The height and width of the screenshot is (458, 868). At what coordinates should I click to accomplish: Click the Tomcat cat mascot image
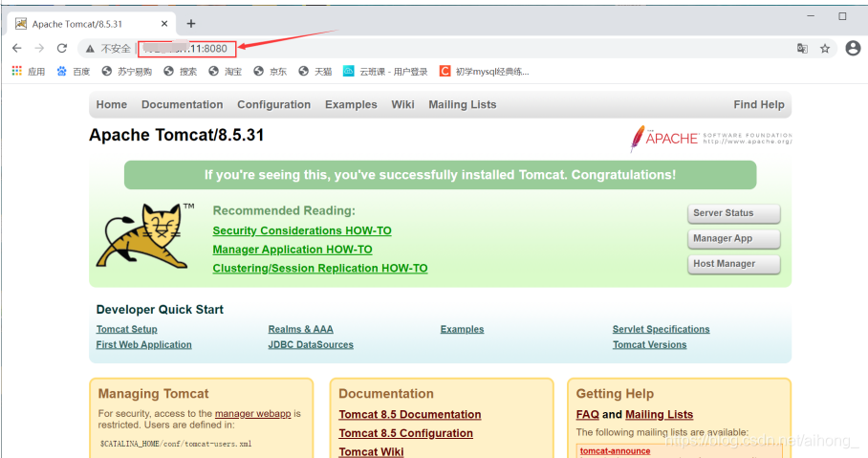click(x=145, y=236)
